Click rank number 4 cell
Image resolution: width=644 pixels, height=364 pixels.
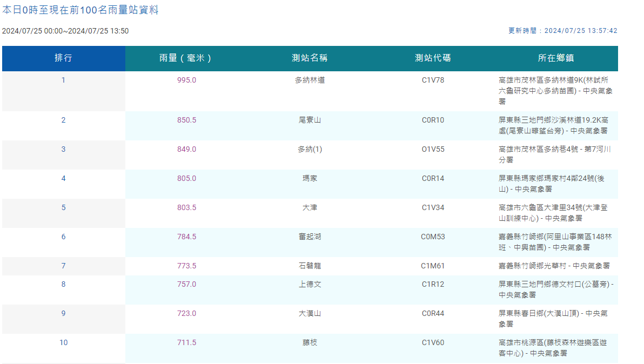point(64,184)
